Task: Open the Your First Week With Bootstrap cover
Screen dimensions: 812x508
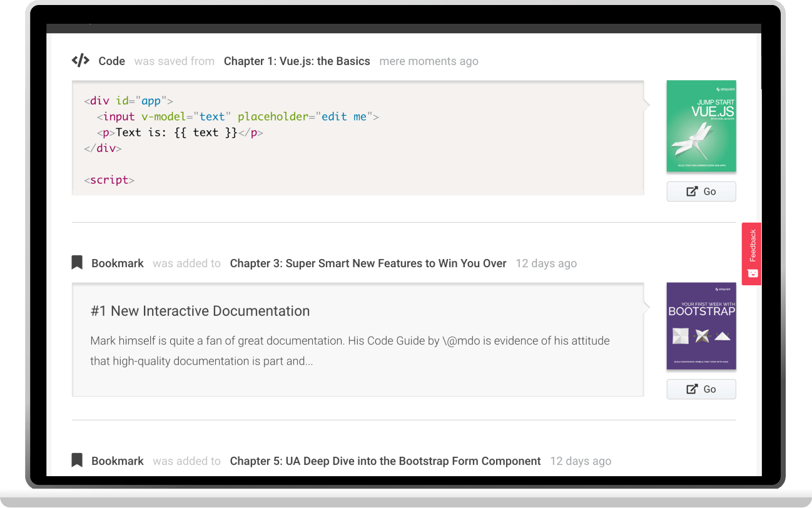Action: pyautogui.click(x=701, y=326)
